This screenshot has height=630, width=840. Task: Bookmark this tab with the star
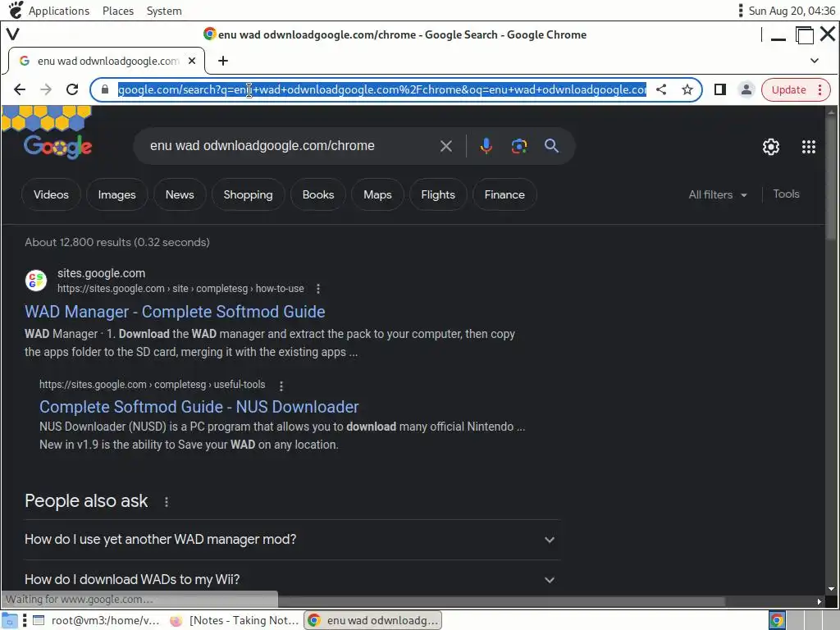tap(687, 89)
